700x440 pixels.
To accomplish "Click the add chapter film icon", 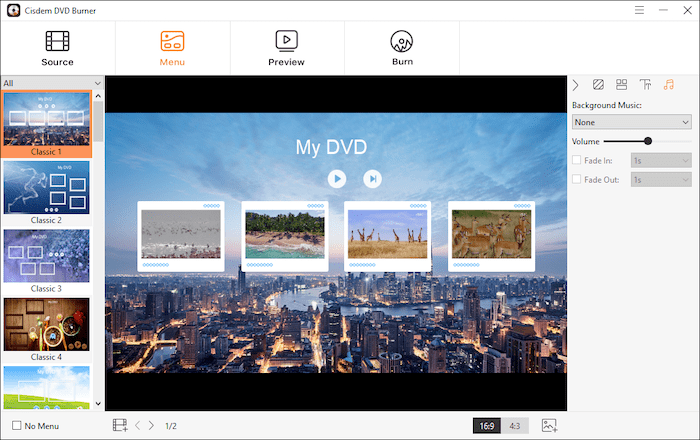I will 120,425.
